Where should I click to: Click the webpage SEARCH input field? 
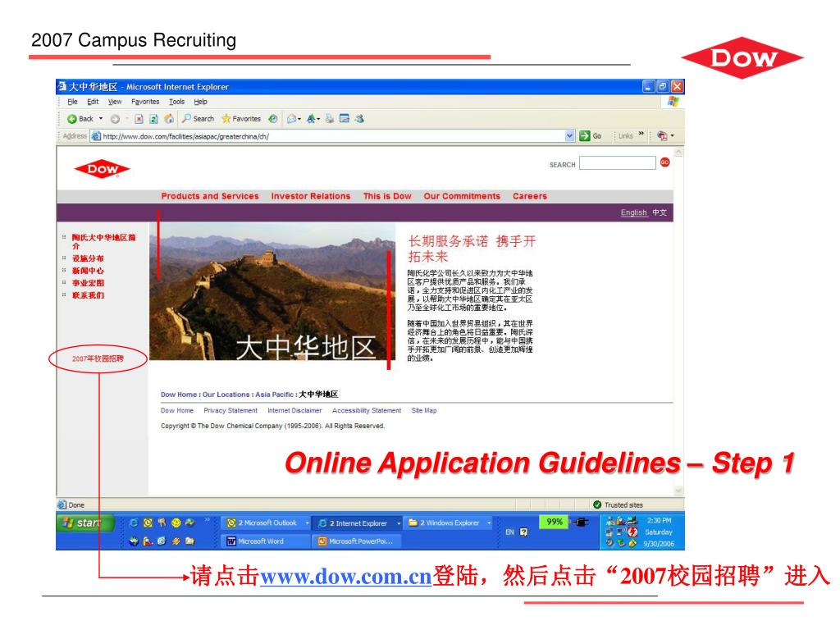[x=617, y=163]
